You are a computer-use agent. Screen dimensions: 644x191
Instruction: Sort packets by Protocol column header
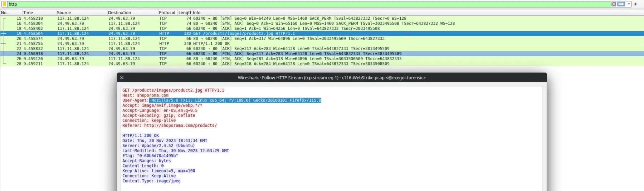coord(167,13)
